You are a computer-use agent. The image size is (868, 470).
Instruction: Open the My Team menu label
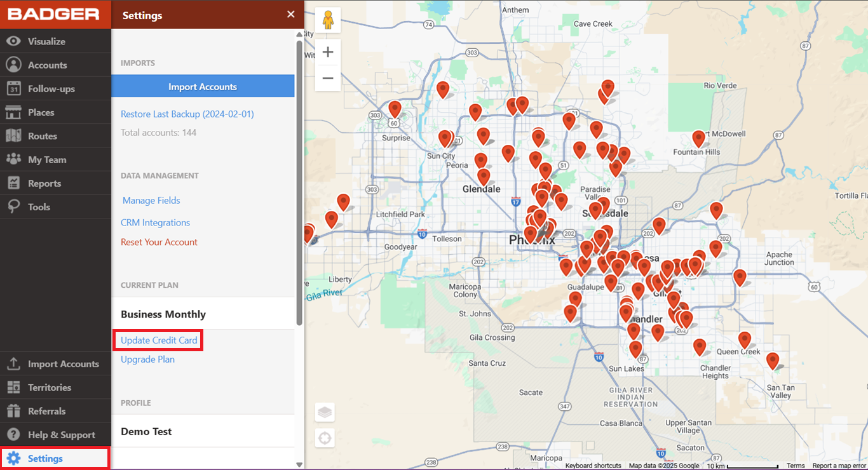[47, 159]
